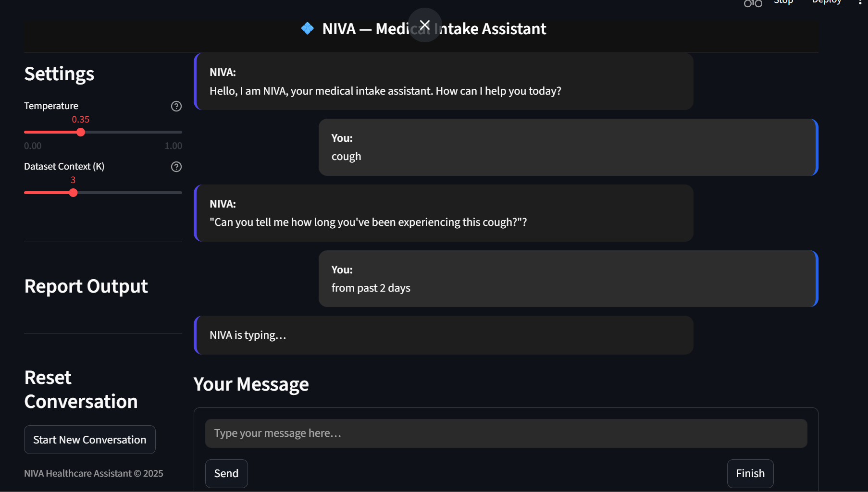
Task: Open the three-dot main menu
Action: (860, 2)
